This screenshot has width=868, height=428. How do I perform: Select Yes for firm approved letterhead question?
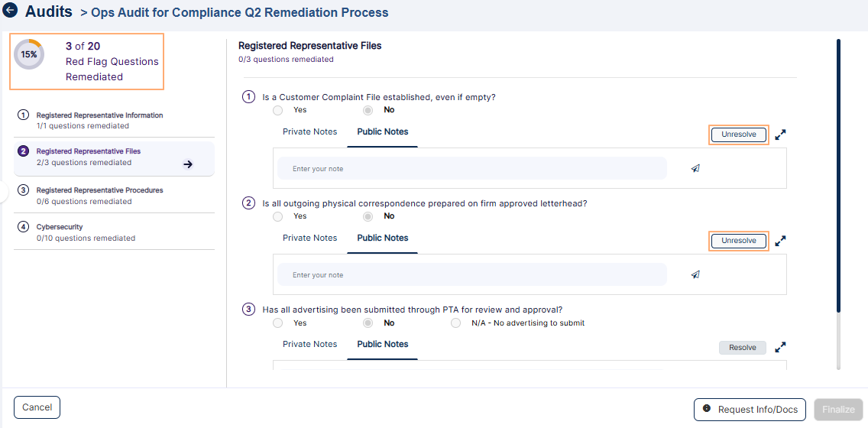[278, 216]
